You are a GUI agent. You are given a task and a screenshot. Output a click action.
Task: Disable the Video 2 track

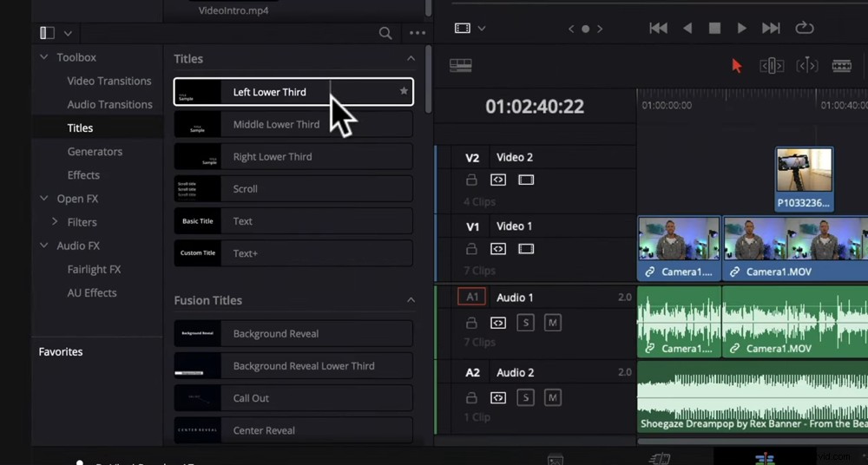click(526, 180)
